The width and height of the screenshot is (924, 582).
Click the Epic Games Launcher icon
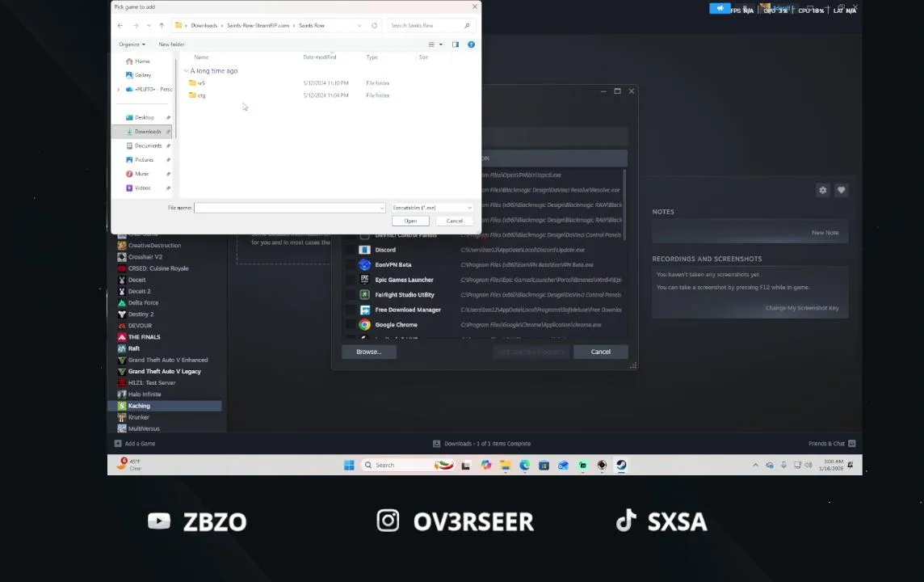[x=365, y=280]
